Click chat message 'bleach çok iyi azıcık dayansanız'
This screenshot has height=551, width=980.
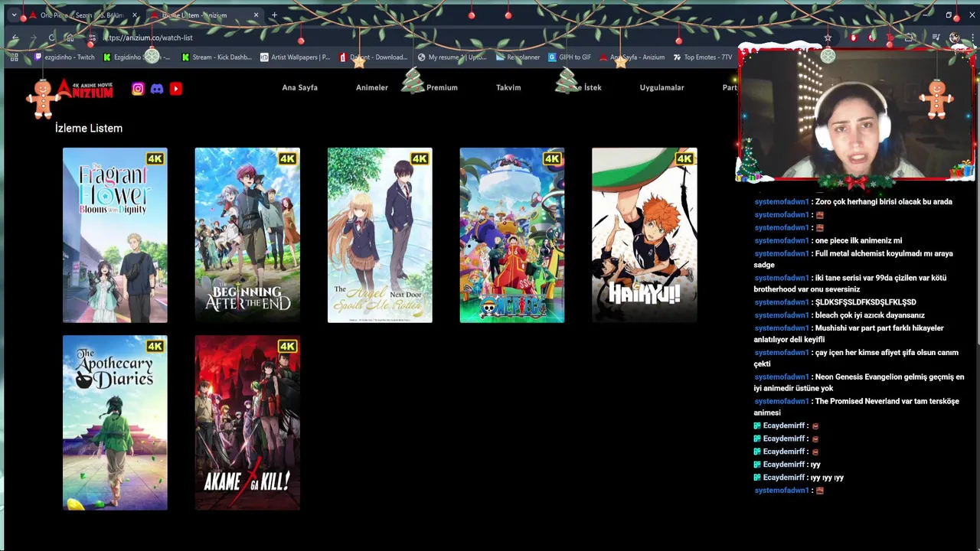[870, 315]
